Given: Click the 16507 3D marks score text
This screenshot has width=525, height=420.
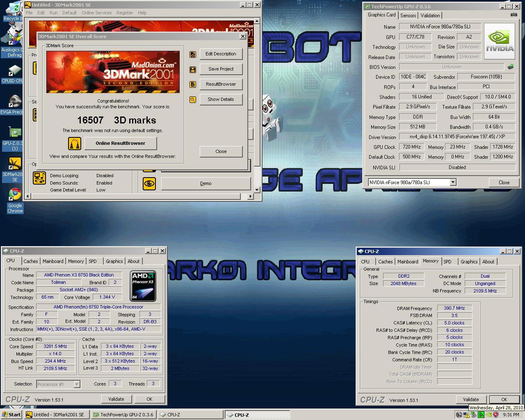Looking at the screenshot, I should pos(117,121).
